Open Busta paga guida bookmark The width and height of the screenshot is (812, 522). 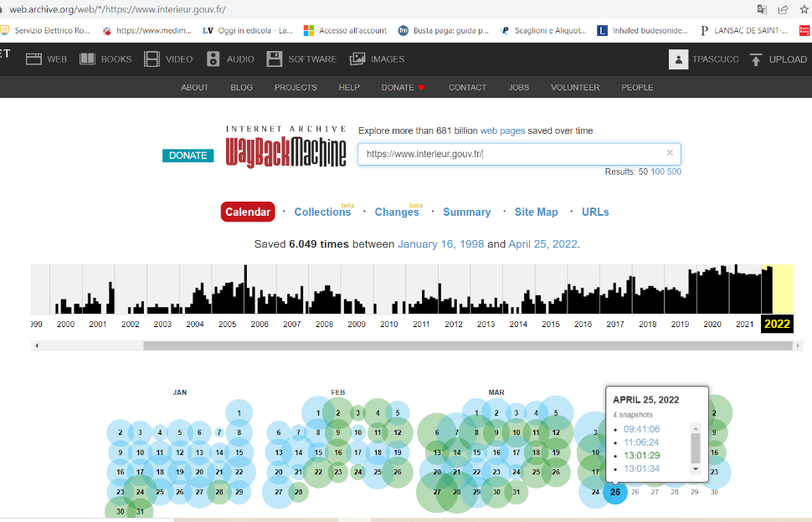click(444, 30)
